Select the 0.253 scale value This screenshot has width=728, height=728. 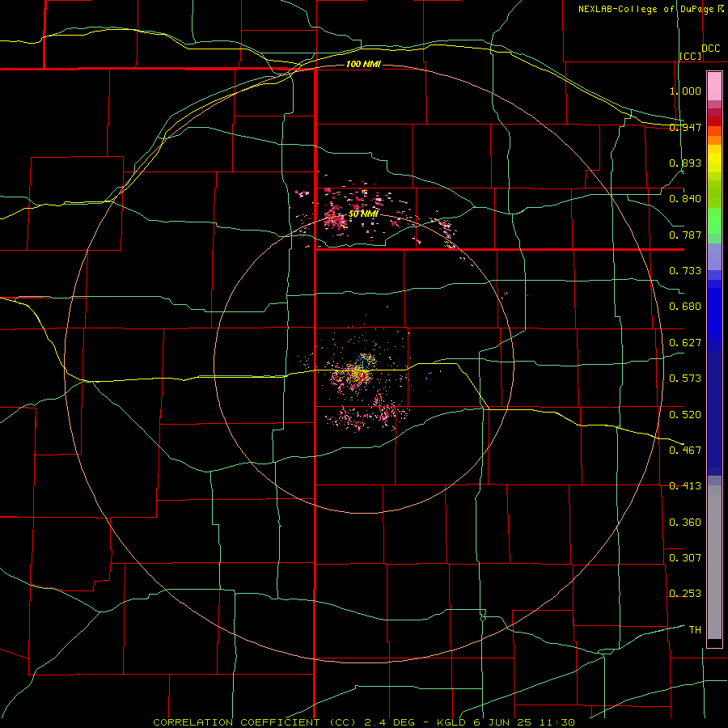tap(685, 594)
